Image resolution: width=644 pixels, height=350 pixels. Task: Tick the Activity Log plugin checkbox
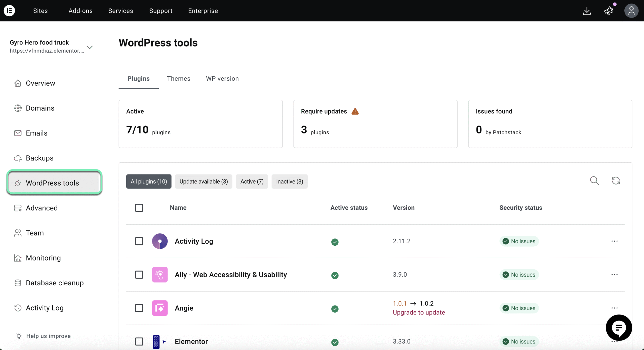point(139,241)
